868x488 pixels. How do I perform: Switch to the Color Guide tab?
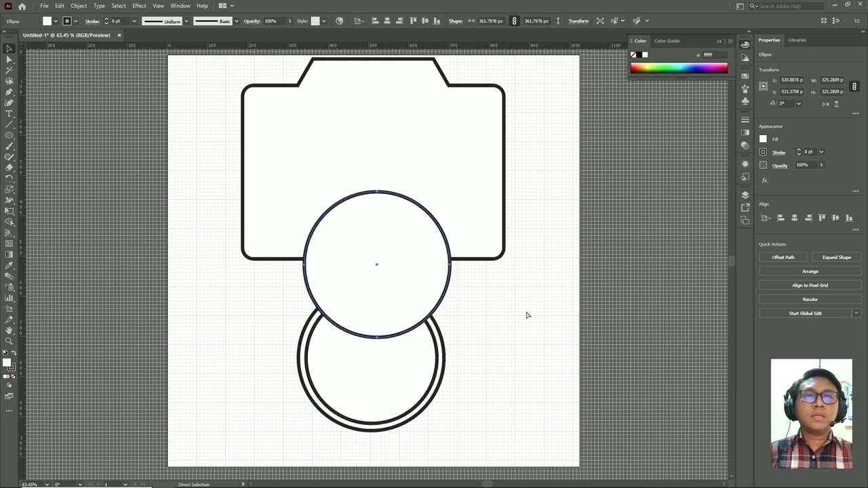[667, 41]
